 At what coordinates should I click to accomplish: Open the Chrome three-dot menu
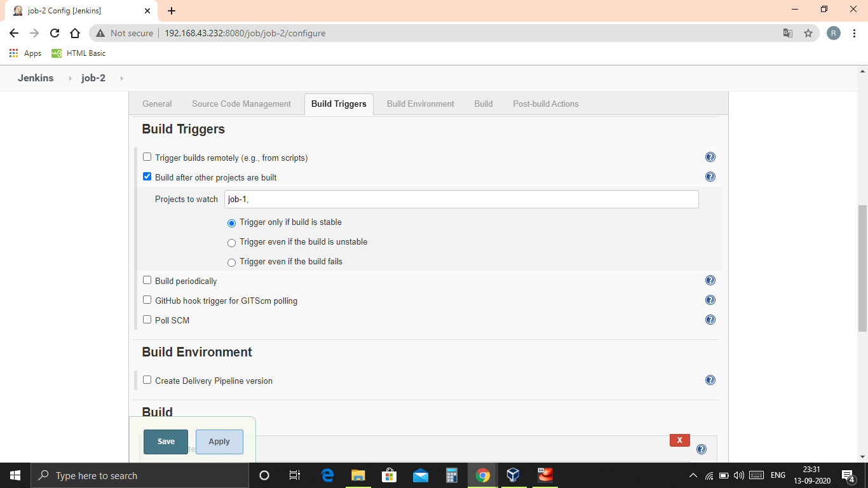coord(854,33)
